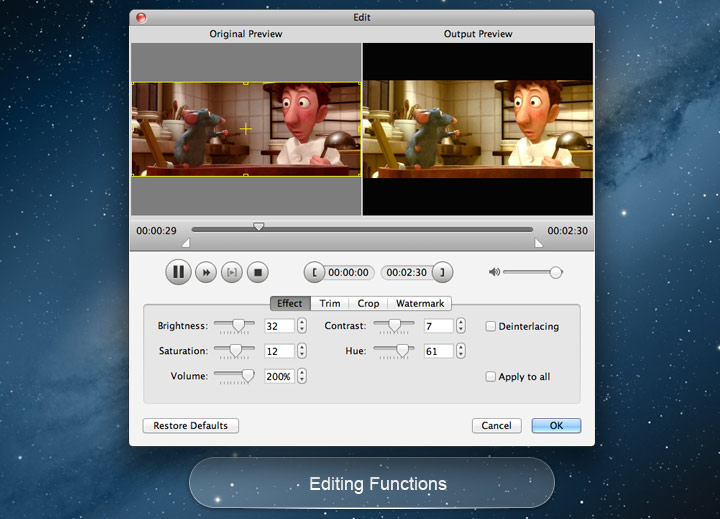Screen dimensions: 720x519
Task: Click the playhead marker on the timeline
Action: coord(259,227)
